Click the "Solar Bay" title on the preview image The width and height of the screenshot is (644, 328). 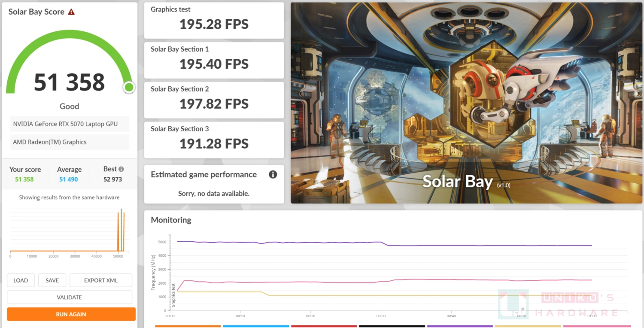[458, 182]
